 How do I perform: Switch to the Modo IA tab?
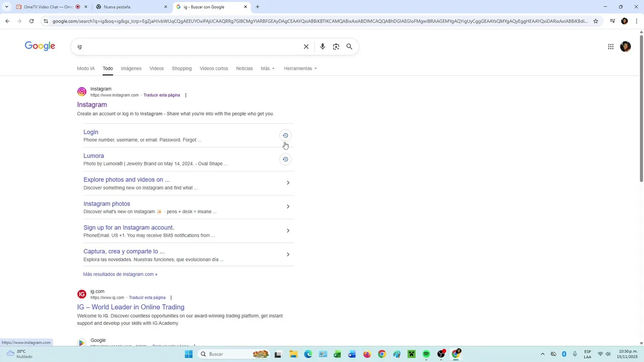point(86,68)
